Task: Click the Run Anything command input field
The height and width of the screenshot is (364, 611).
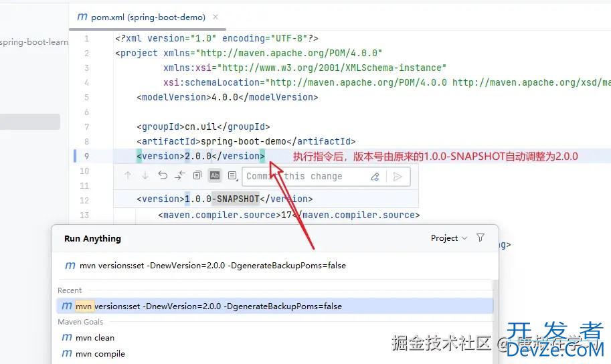Action: click(275, 266)
